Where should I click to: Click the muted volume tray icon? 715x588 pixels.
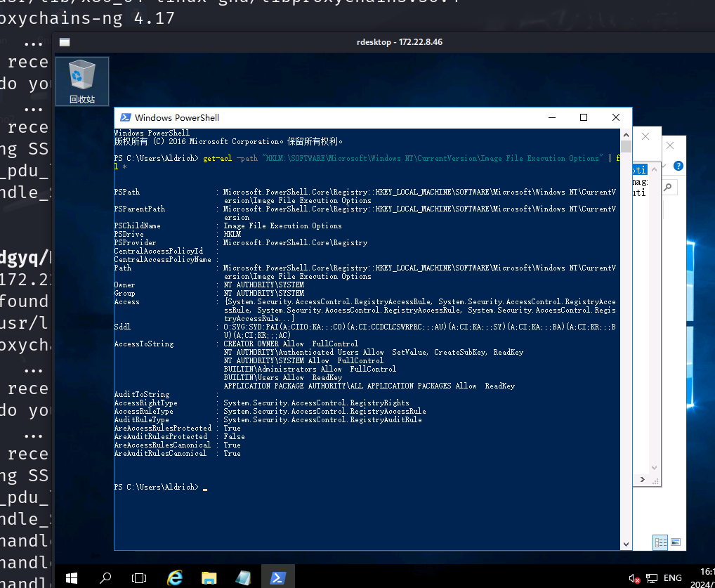click(x=635, y=578)
